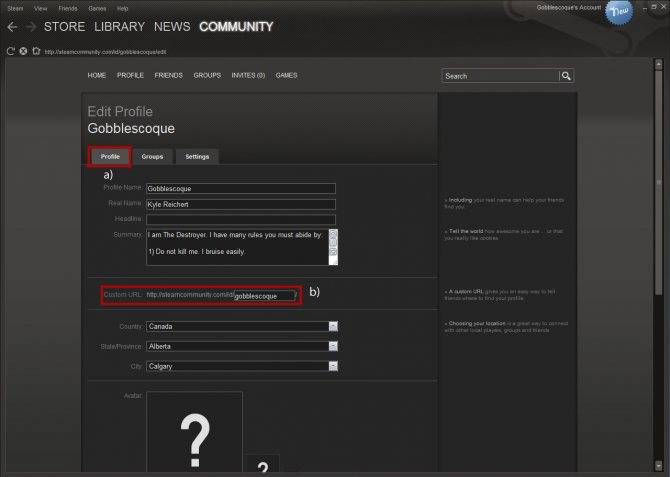Image resolution: width=670 pixels, height=477 pixels.
Task: Click inside the Summary text area
Action: (237, 247)
